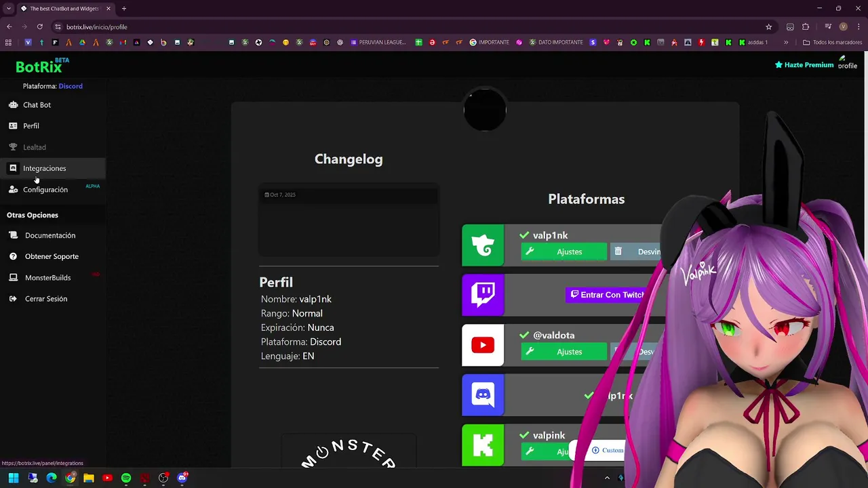Image resolution: width=868 pixels, height=488 pixels.
Task: Click the browser back arrow
Action: tap(9, 27)
